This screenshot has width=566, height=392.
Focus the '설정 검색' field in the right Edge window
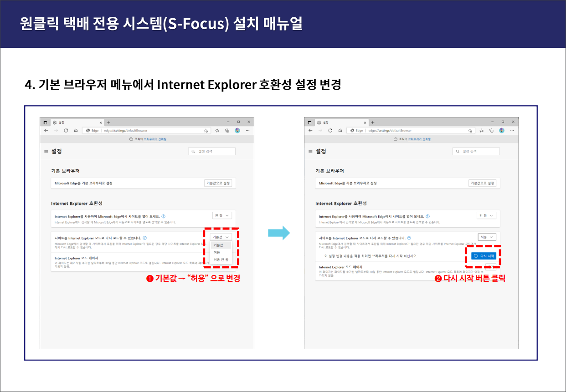coord(476,151)
